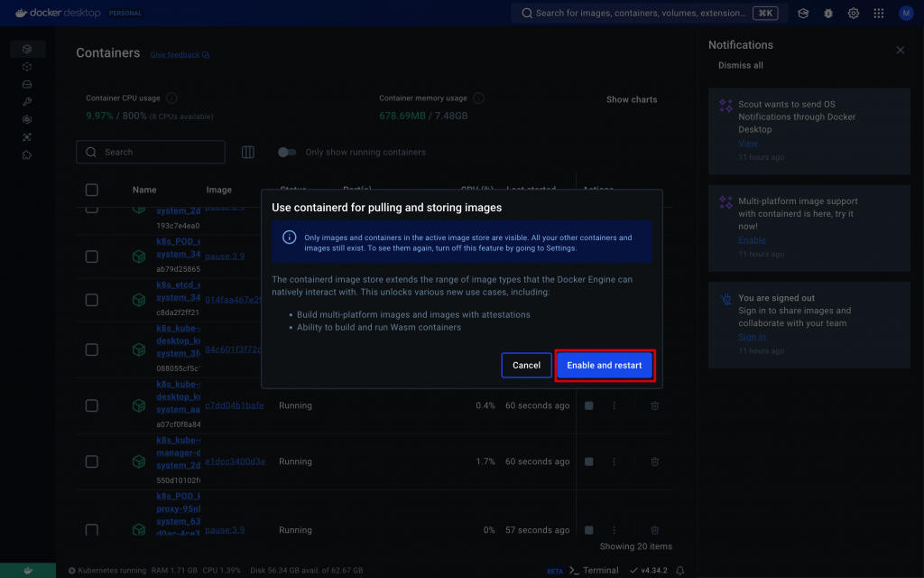This screenshot has width=924, height=578.
Task: Click the green cube icon in row a07cf0f8a84
Action: point(139,406)
